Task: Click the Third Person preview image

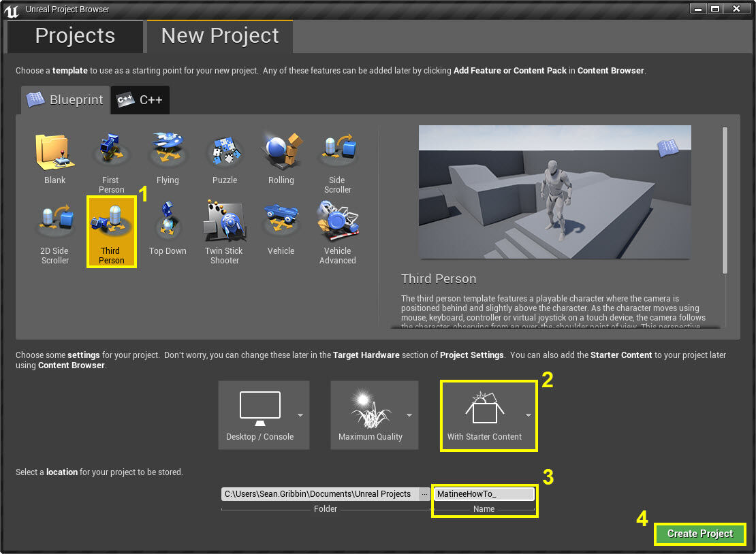Action: (554, 192)
